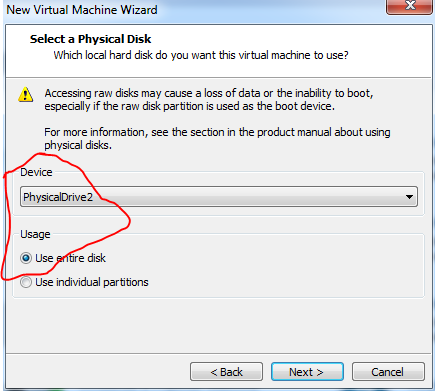Close the New Virtual Machine Wizard window
The height and width of the screenshot is (391, 435).
pyautogui.click(x=410, y=6)
